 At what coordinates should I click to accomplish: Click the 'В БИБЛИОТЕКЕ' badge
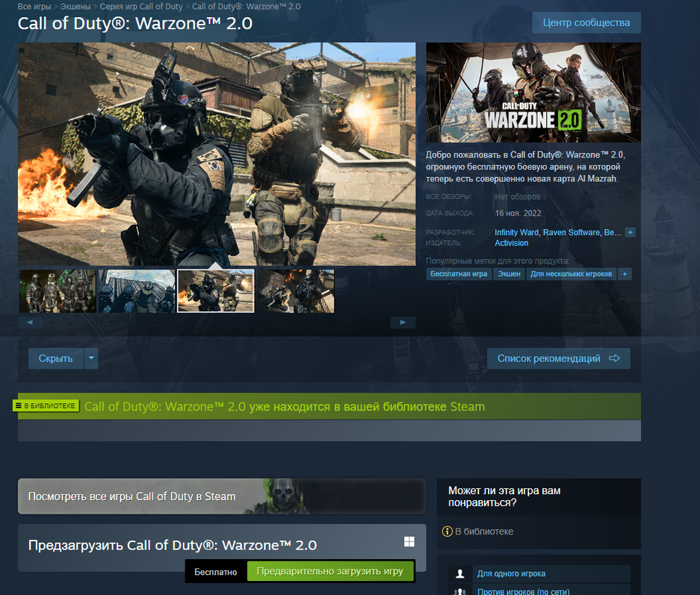46,406
